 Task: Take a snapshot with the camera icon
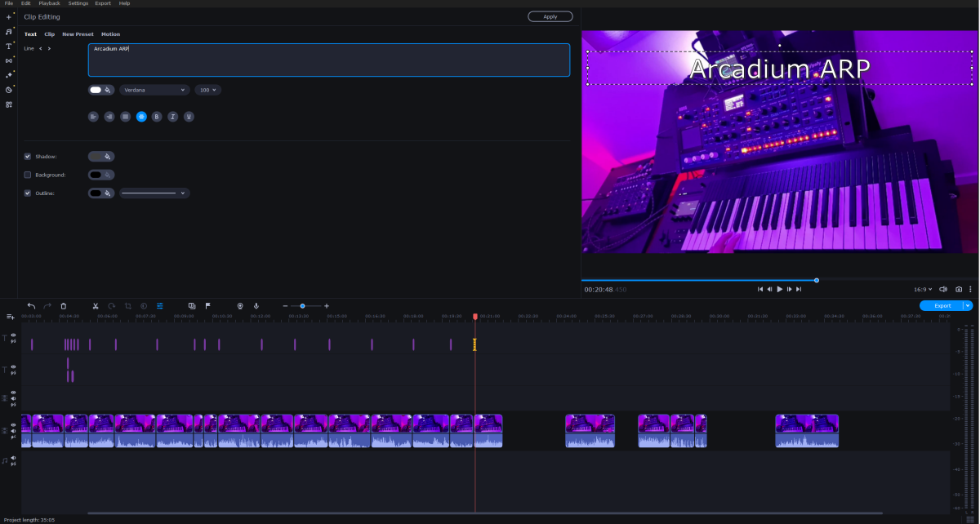(959, 289)
